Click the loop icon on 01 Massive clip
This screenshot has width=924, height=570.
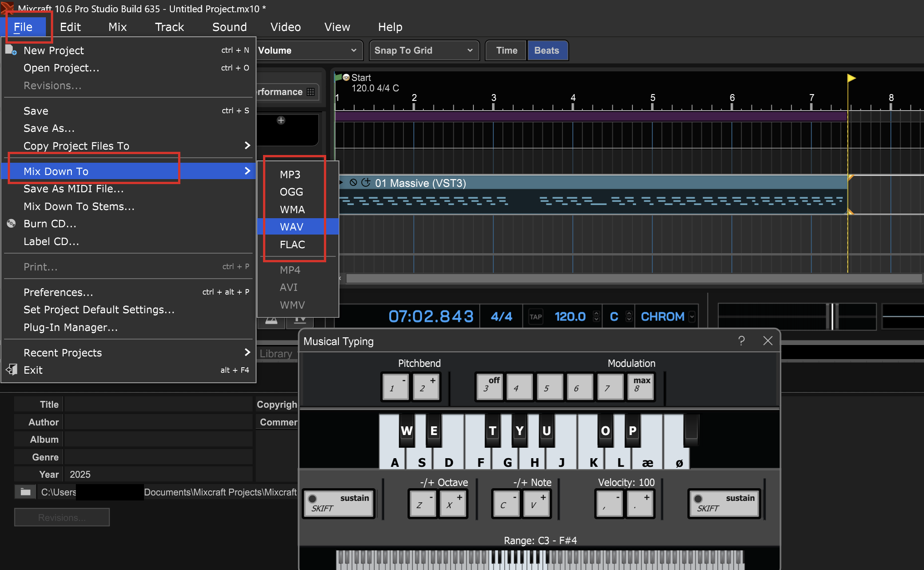click(366, 183)
